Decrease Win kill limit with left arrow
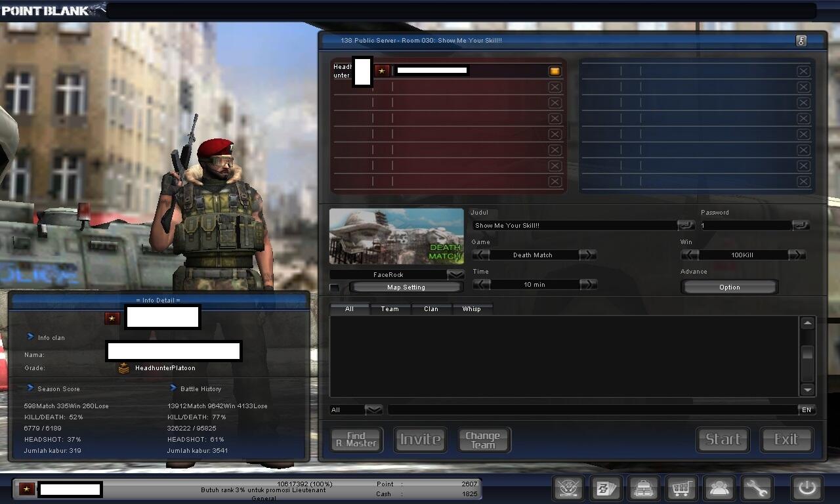840x504 pixels. 690,255
